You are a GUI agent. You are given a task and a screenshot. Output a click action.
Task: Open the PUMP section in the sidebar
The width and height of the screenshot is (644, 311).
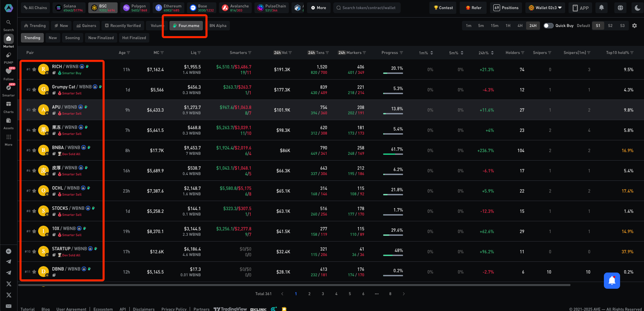click(x=8, y=58)
